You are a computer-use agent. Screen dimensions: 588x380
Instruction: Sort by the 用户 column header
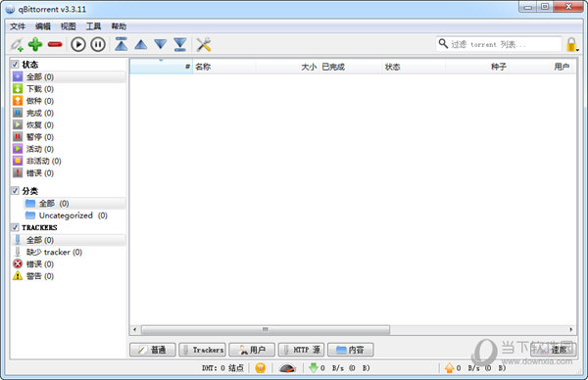[x=542, y=67]
